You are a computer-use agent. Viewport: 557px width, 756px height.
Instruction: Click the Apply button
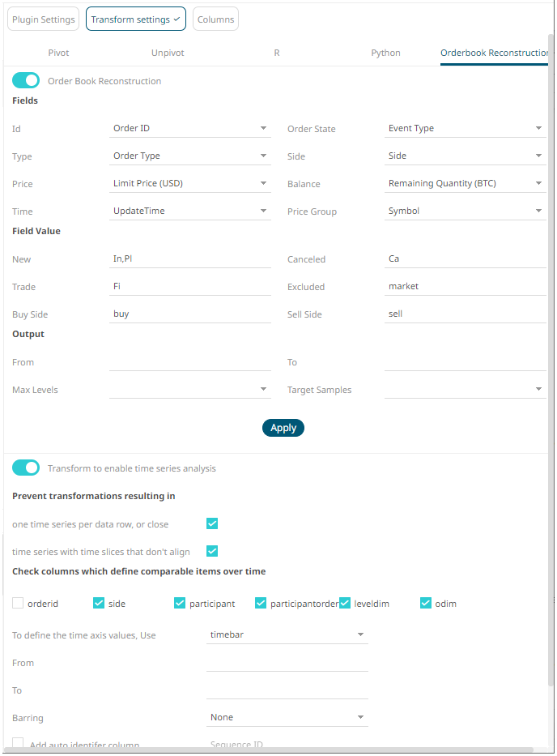[x=283, y=428]
